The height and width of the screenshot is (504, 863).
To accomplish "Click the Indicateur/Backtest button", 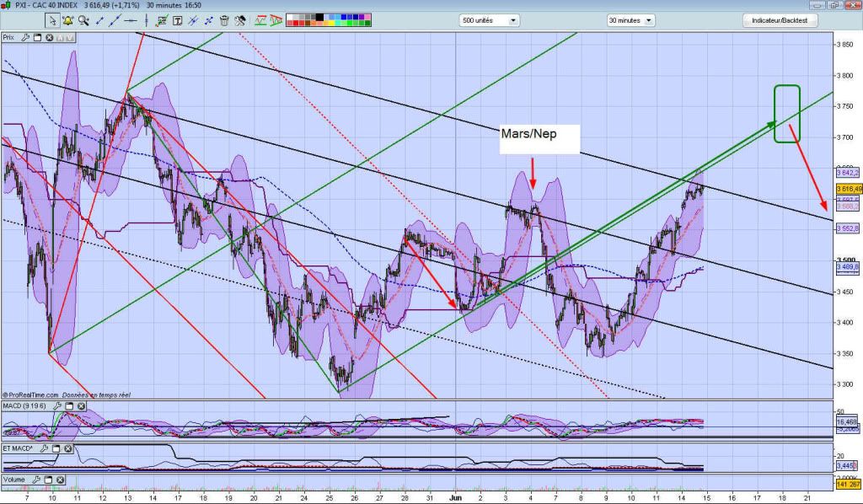I will click(x=780, y=20).
